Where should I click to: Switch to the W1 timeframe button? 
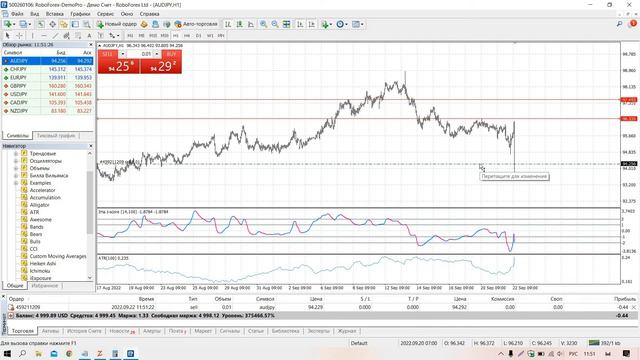tap(210, 36)
